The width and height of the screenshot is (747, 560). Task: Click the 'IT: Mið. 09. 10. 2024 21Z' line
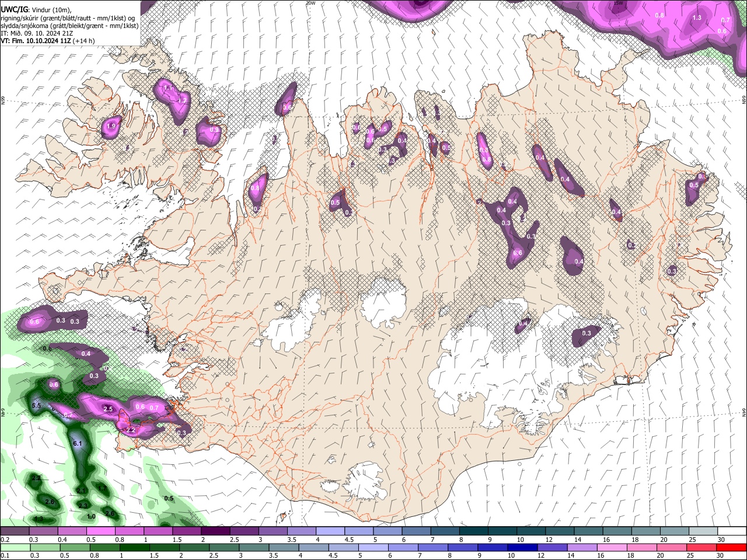click(37, 33)
